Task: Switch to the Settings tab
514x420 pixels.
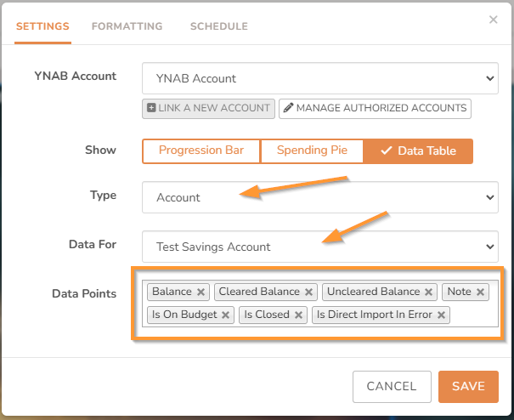Action: tap(42, 26)
